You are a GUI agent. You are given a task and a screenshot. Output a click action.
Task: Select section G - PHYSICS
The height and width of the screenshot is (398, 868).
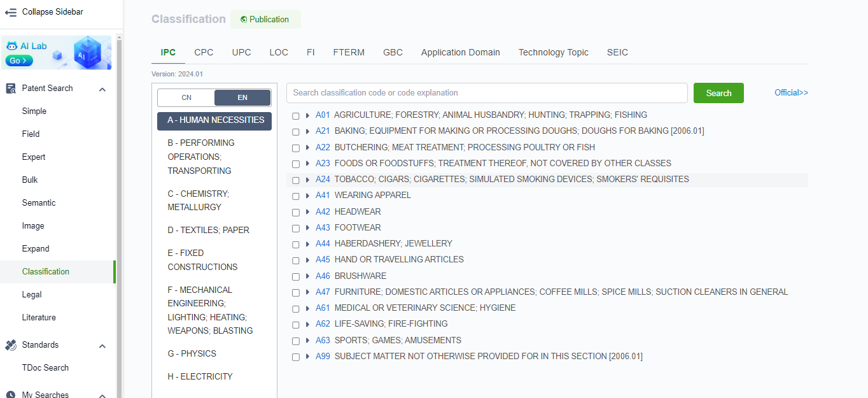(192, 353)
